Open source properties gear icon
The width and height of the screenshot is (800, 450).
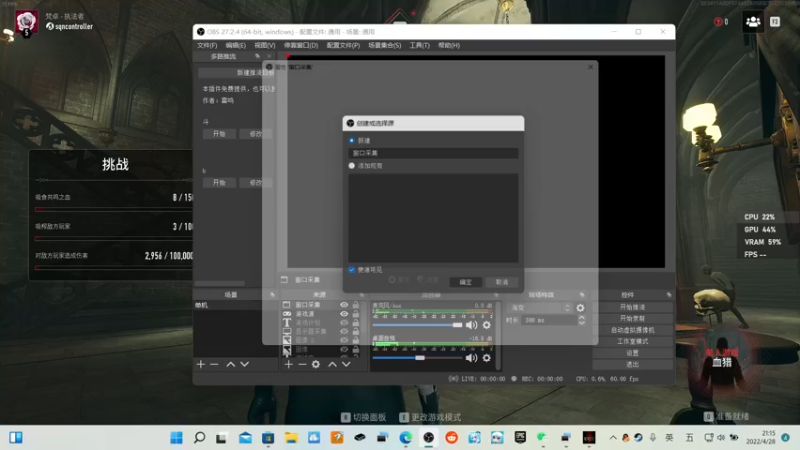click(x=316, y=364)
